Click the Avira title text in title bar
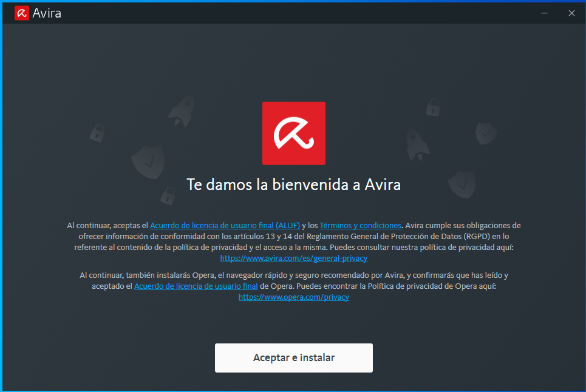Image resolution: width=586 pixels, height=392 pixels. click(47, 13)
